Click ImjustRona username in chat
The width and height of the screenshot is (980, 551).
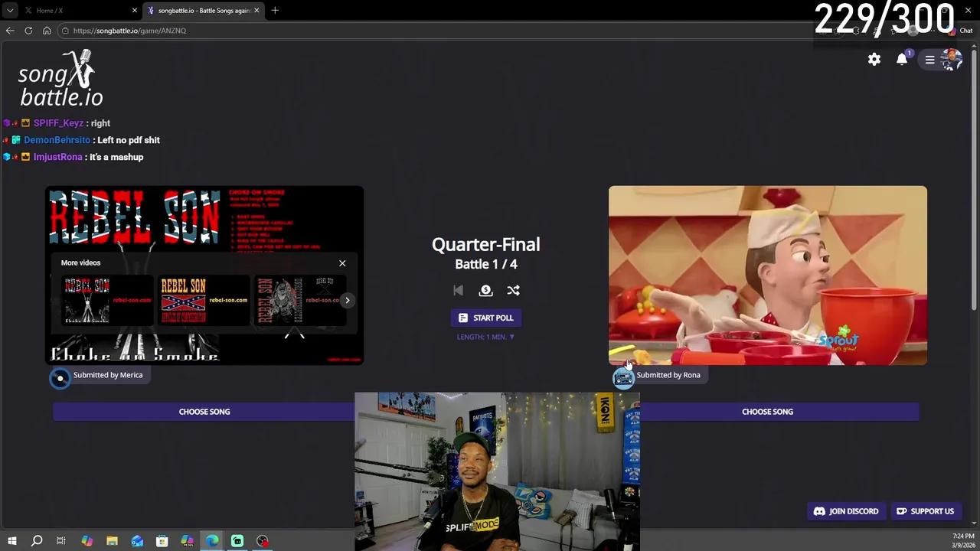click(x=57, y=157)
